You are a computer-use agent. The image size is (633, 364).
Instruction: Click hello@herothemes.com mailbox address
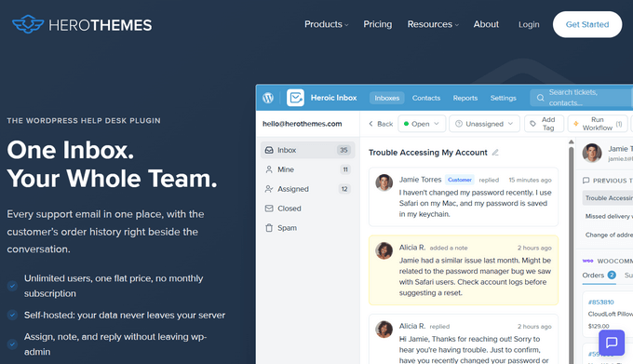(x=302, y=124)
